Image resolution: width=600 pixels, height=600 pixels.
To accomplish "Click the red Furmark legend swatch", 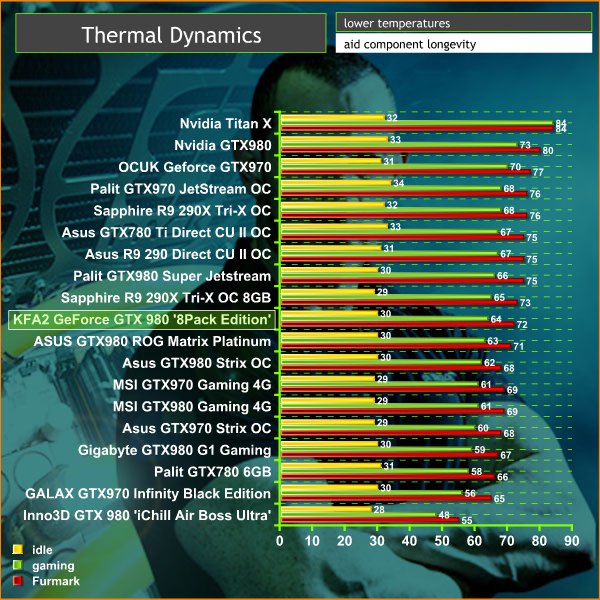I will click(x=18, y=581).
